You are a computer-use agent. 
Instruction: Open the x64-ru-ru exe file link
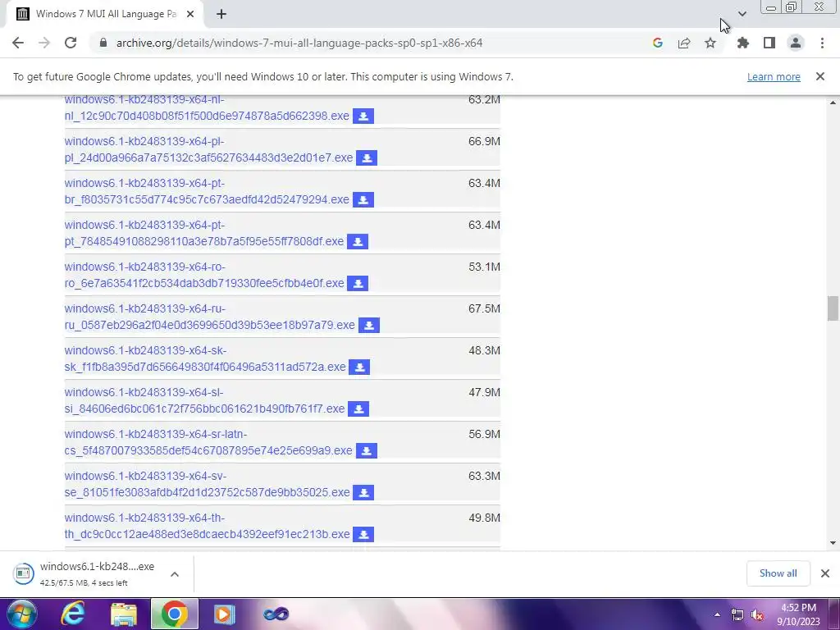[209, 317]
